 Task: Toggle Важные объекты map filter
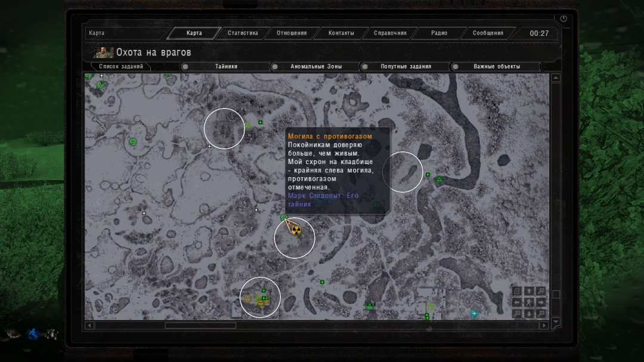[x=455, y=67]
